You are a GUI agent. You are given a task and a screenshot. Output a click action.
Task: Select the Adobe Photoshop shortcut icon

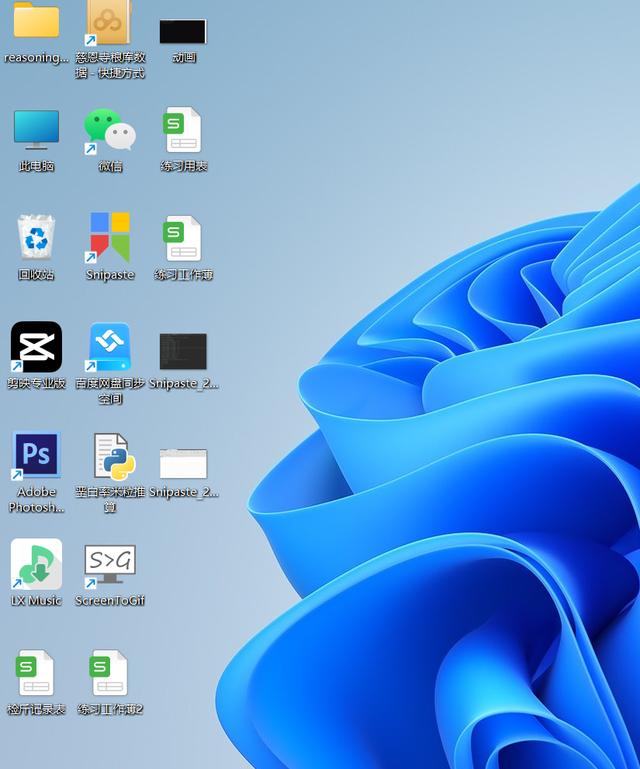point(36,455)
